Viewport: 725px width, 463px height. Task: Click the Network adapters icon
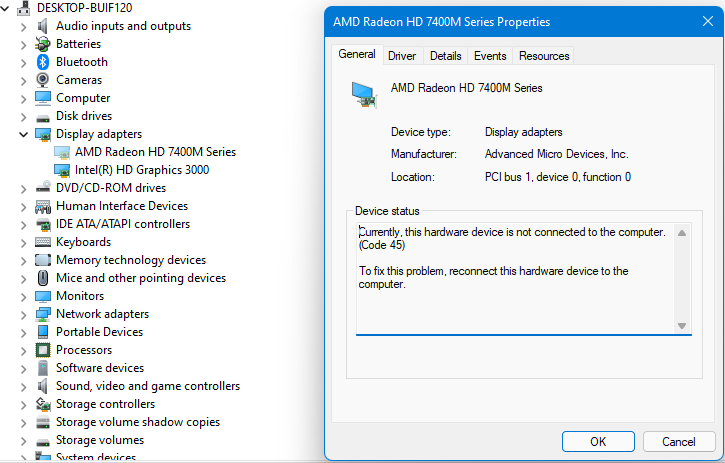pos(43,314)
